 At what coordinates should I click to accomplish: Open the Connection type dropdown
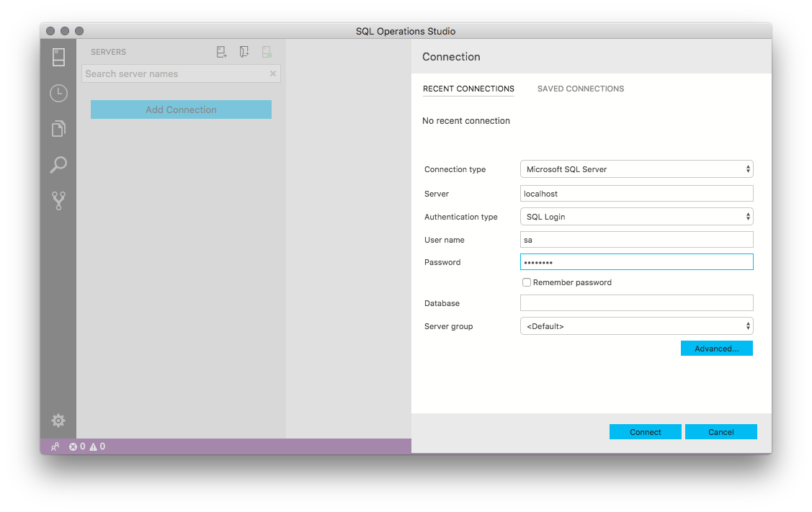click(x=636, y=169)
